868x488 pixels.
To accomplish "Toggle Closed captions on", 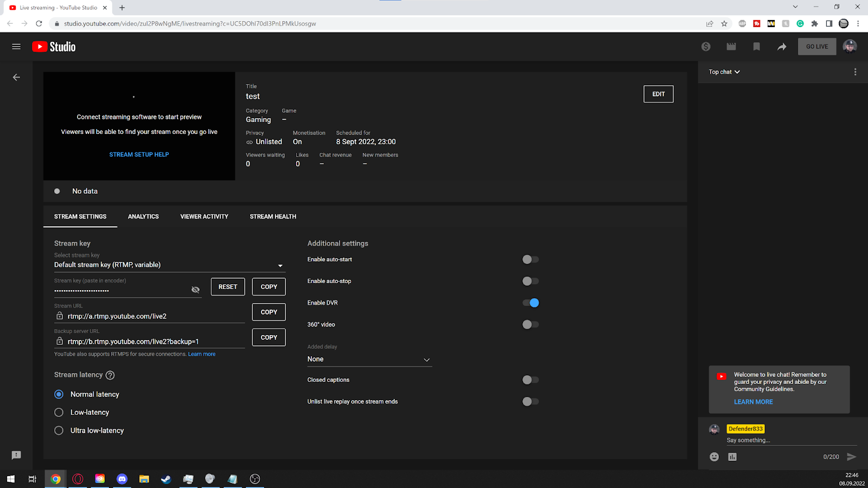I will [x=531, y=380].
